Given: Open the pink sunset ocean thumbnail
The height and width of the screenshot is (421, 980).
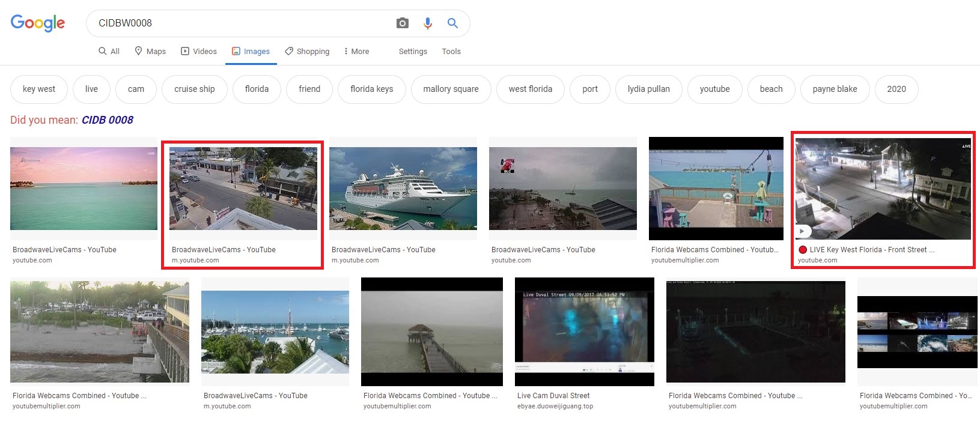Looking at the screenshot, I should (x=84, y=189).
